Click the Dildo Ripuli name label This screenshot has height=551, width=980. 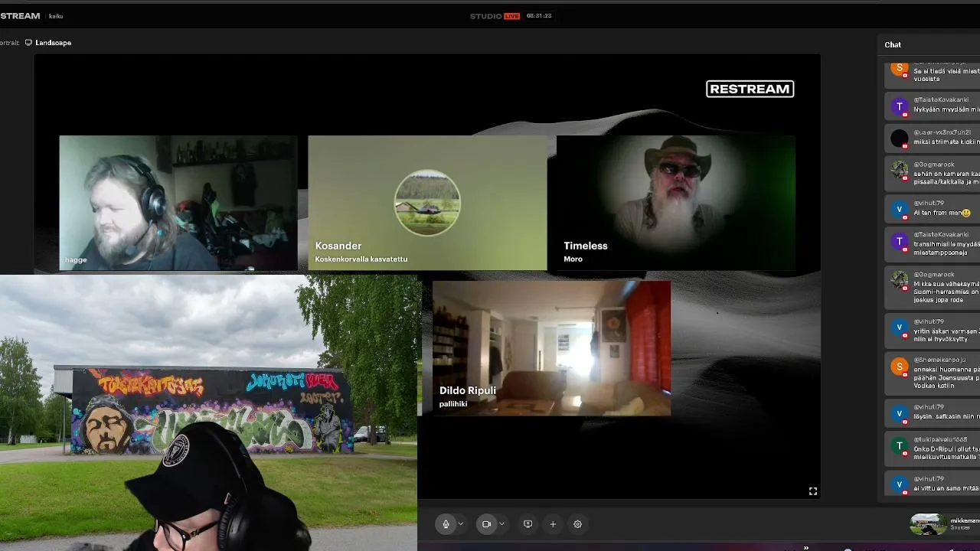(x=468, y=390)
